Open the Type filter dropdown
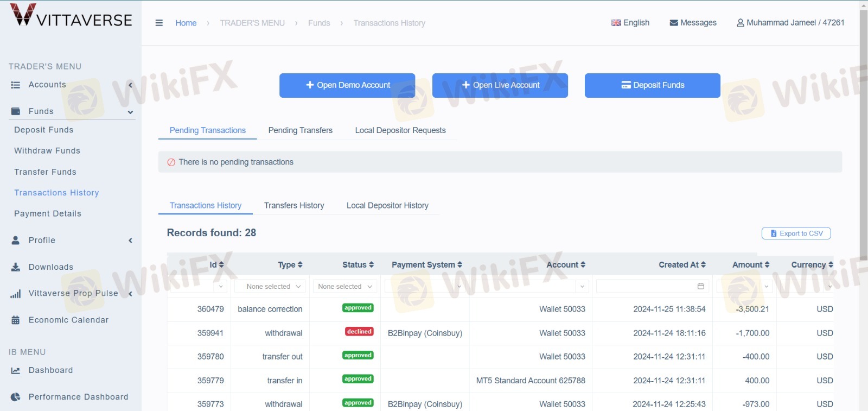Viewport: 868px width, 411px height. (270, 286)
